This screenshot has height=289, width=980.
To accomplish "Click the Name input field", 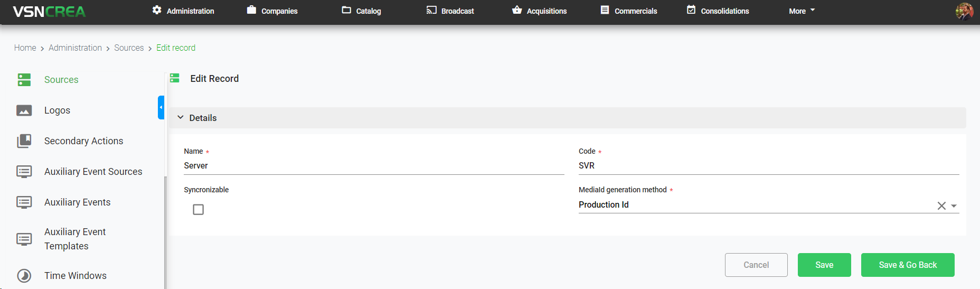I will tap(373, 166).
